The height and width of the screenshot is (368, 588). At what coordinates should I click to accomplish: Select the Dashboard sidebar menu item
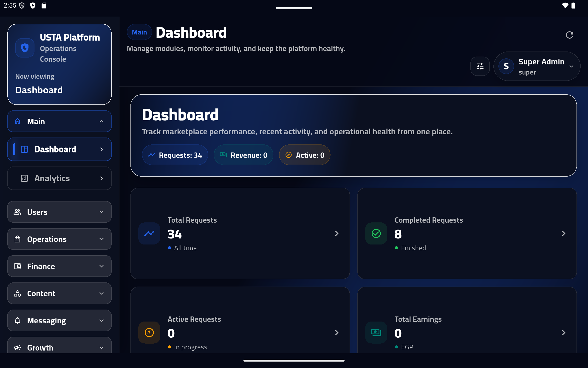pos(59,149)
